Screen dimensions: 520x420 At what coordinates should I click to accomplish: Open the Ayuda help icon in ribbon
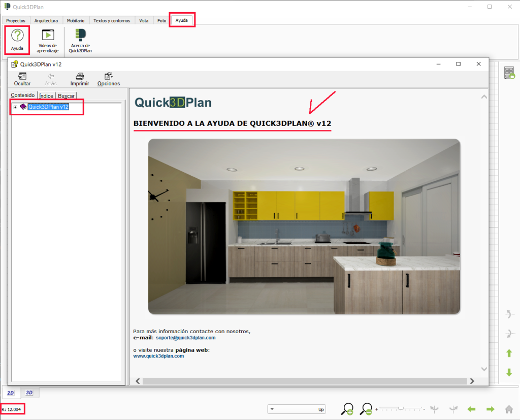tap(17, 40)
